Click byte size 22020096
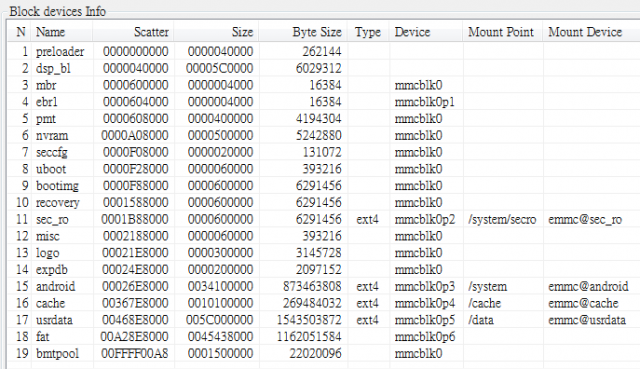 pos(316,353)
